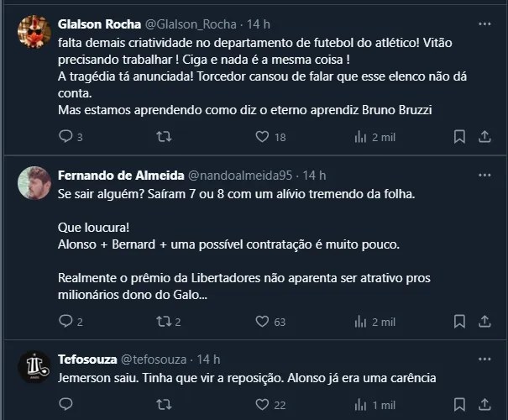Bookmark Fernando de Almeida's tweet
The height and width of the screenshot is (420, 508).
coord(459,321)
